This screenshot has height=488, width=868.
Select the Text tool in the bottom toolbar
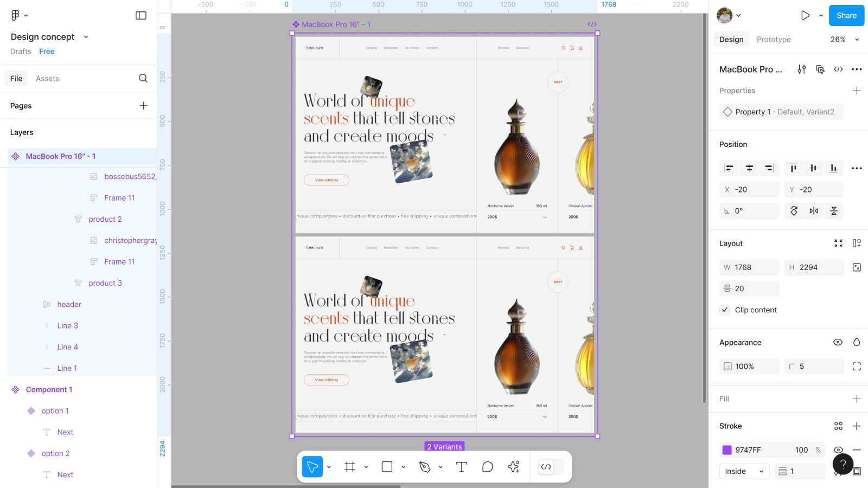click(461, 467)
